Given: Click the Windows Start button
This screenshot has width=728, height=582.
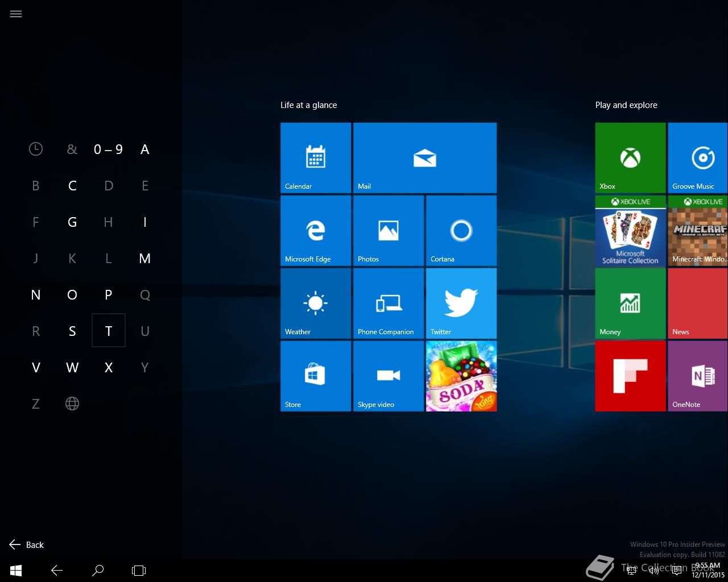Looking at the screenshot, I should click(16, 570).
